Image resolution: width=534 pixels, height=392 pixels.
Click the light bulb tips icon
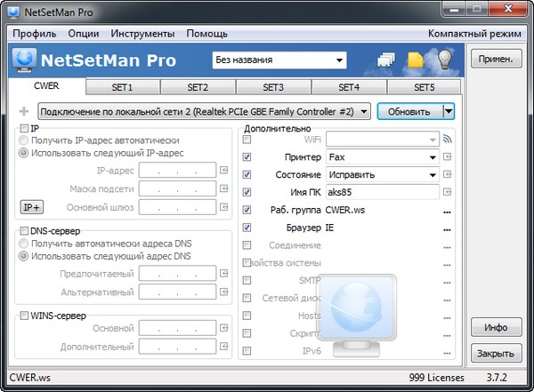click(445, 60)
